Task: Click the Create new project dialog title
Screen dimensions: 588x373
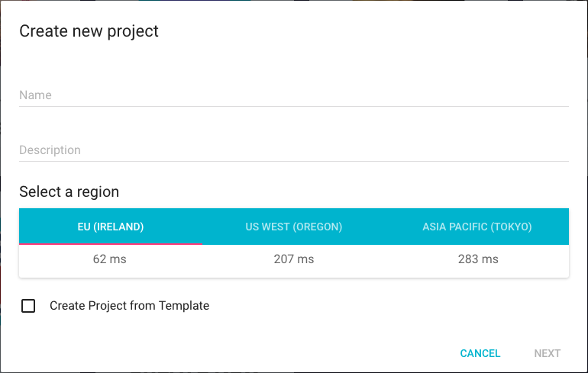Action: [x=89, y=31]
